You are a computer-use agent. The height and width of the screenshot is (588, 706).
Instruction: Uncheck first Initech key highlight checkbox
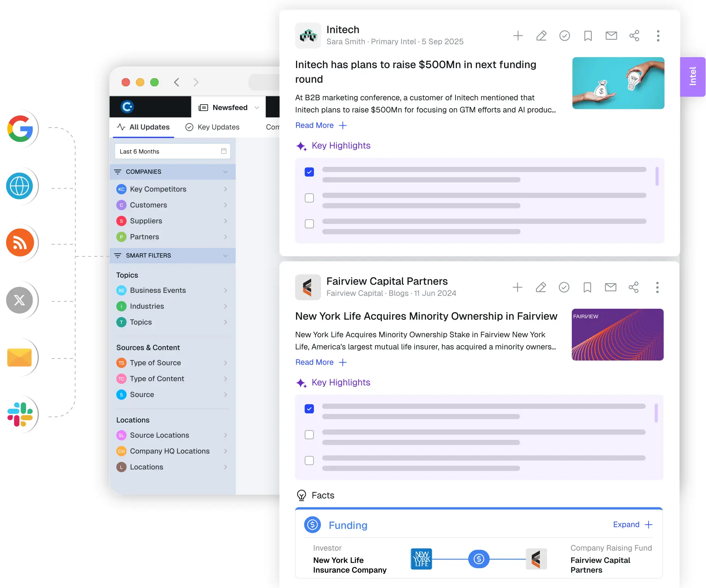pyautogui.click(x=309, y=172)
